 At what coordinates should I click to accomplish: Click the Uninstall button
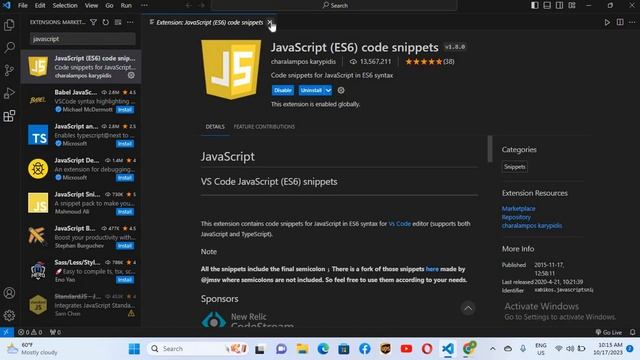point(311,90)
